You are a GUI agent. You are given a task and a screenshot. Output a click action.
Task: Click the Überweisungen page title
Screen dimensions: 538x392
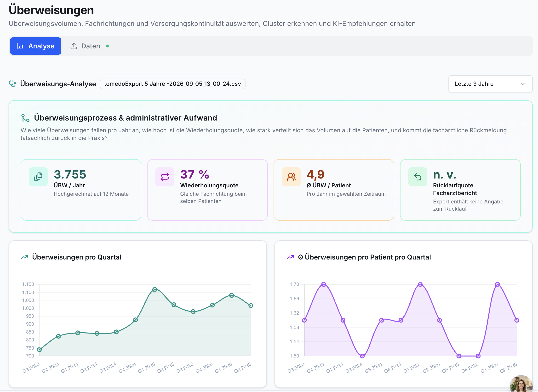click(51, 10)
